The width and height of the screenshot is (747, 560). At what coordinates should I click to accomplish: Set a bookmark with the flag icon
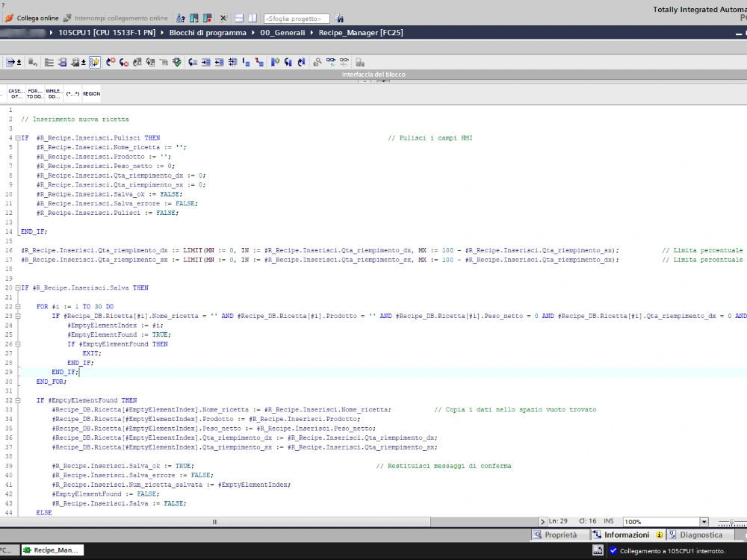[x=275, y=62]
